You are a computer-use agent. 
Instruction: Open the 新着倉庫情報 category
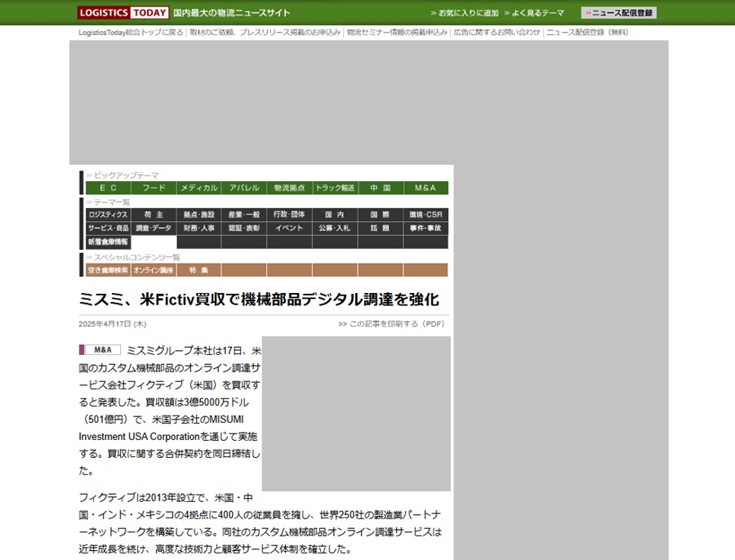click(x=109, y=242)
